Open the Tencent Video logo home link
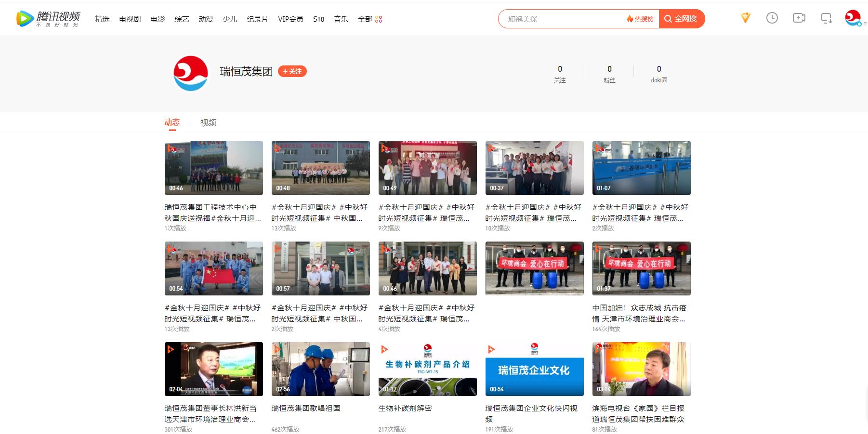The width and height of the screenshot is (868, 434). [48, 19]
